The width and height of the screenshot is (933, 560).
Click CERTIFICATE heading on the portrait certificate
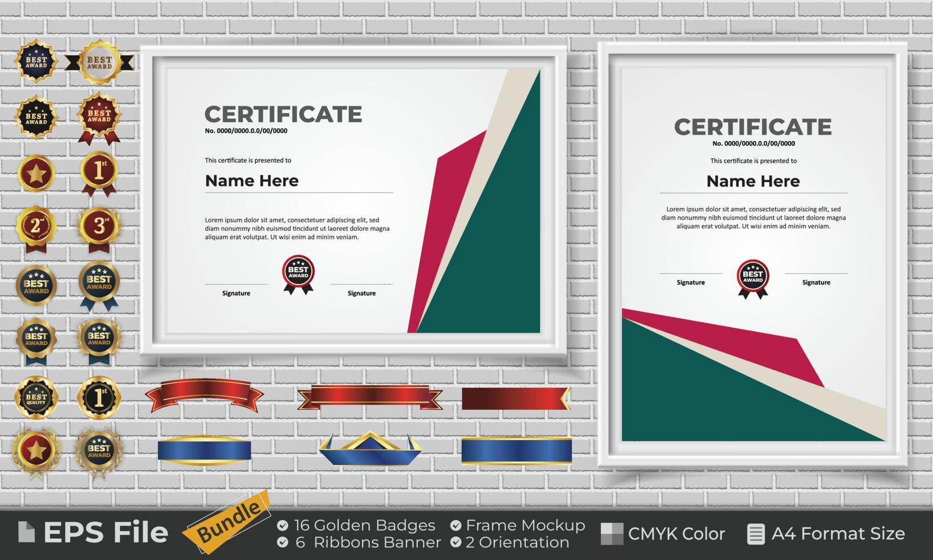pyautogui.click(x=753, y=127)
